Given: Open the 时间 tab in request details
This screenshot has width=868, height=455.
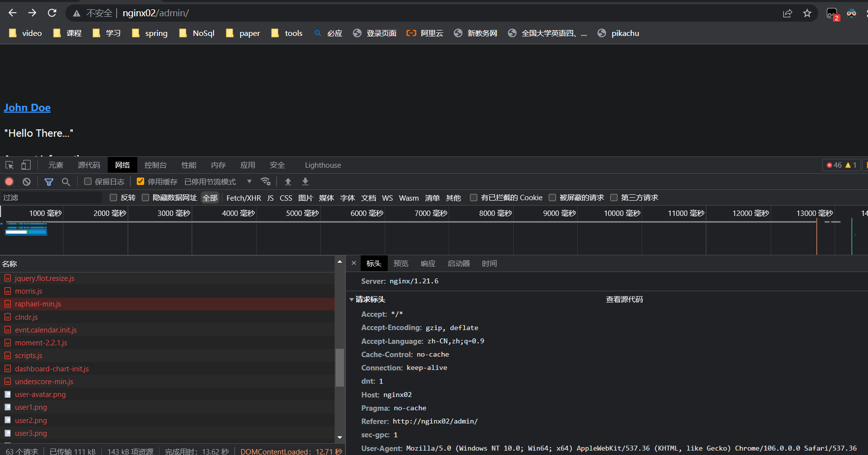Looking at the screenshot, I should (490, 263).
